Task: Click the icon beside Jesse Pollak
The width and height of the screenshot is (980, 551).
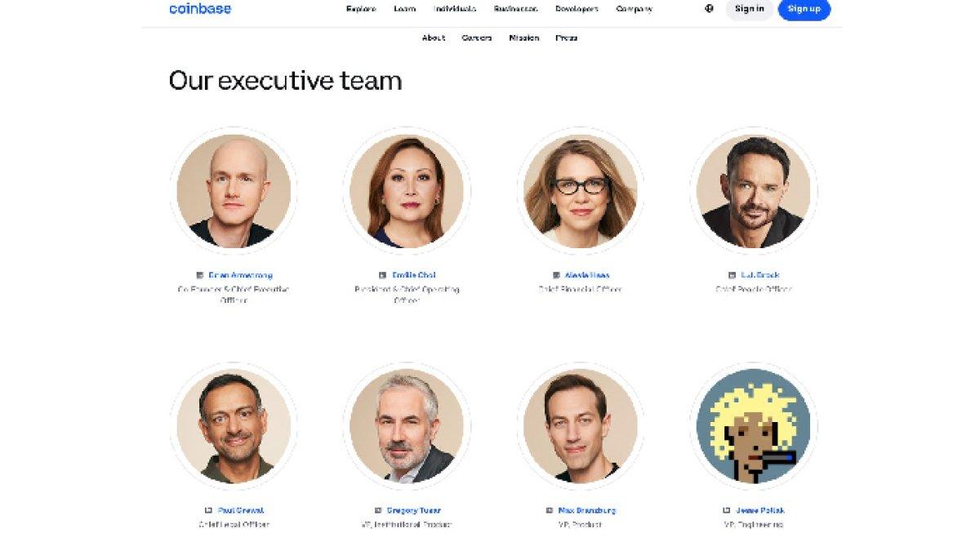Action: 727,510
